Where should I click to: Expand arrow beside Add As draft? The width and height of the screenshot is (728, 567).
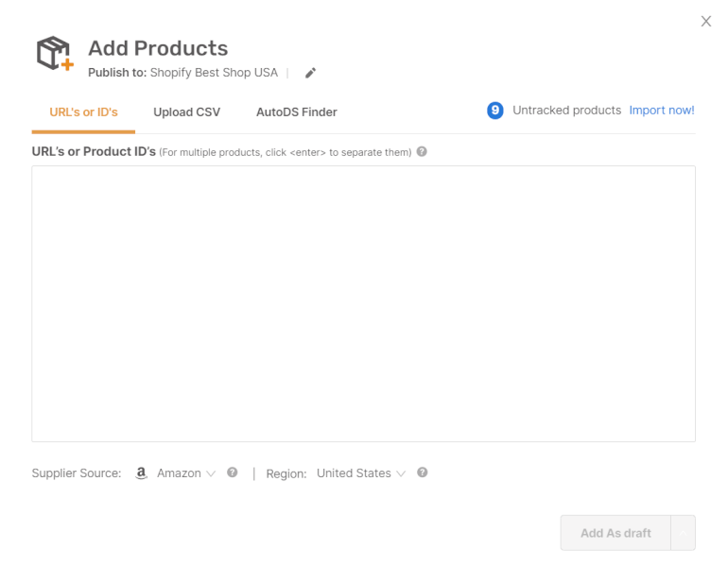coord(684,533)
